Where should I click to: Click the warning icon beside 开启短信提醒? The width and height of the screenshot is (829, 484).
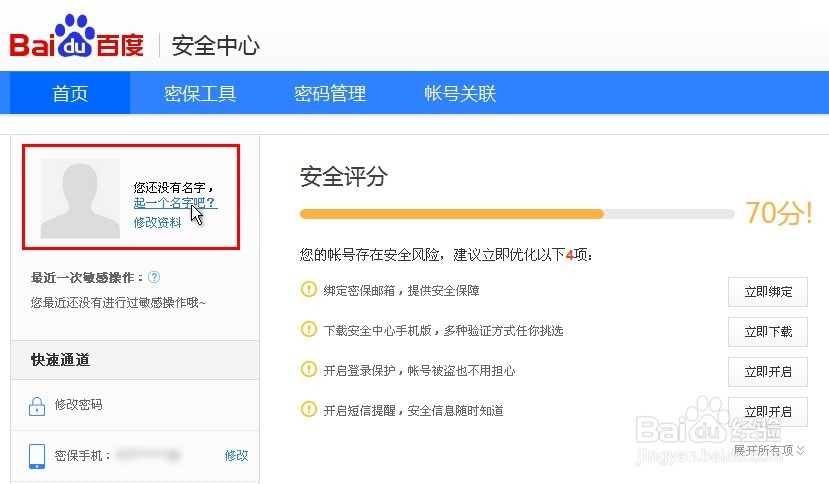(308, 410)
